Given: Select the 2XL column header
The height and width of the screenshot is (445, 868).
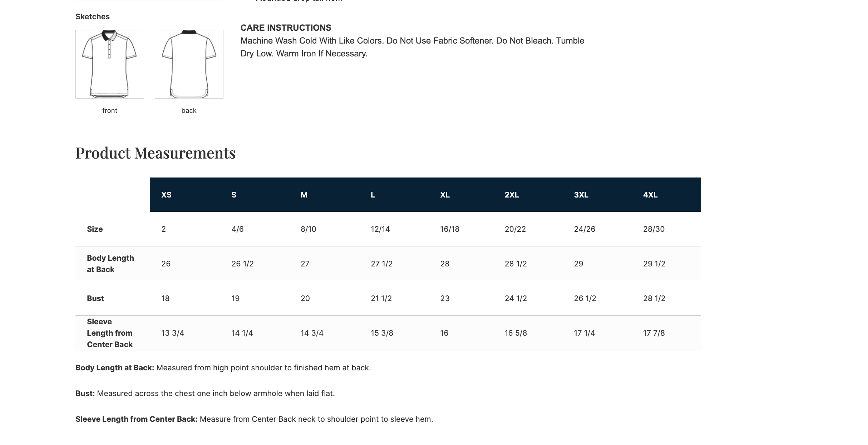Looking at the screenshot, I should [x=512, y=195].
